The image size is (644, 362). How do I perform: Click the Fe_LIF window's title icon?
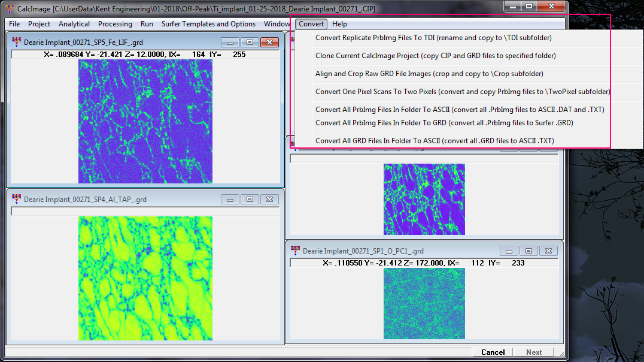pos(16,43)
